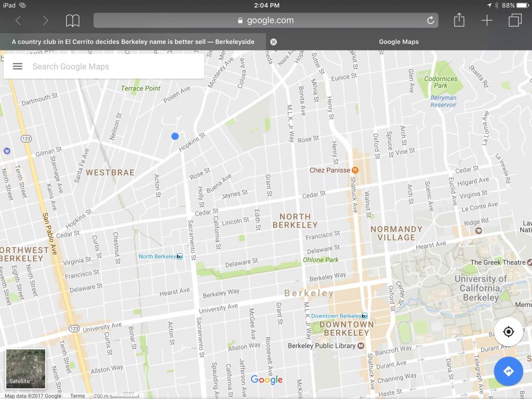Tap the Greek Theatre marker icon
This screenshot has height=399, width=532.
(529, 262)
